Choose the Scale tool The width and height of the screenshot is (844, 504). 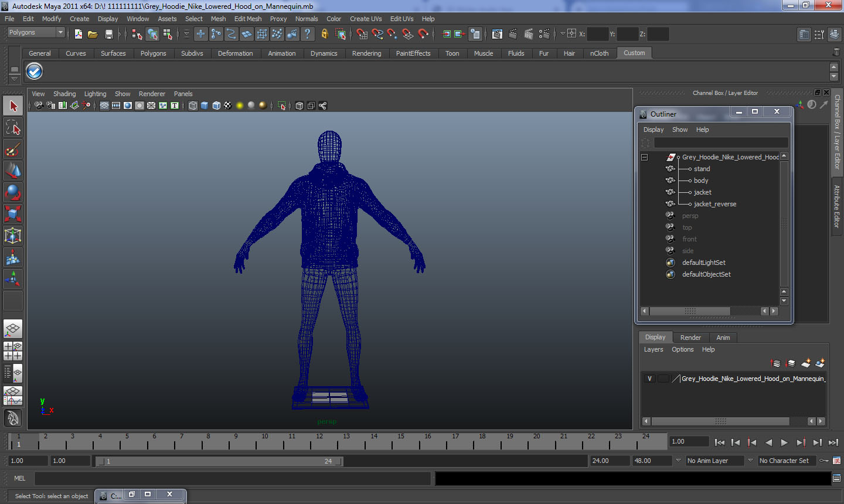click(x=13, y=214)
